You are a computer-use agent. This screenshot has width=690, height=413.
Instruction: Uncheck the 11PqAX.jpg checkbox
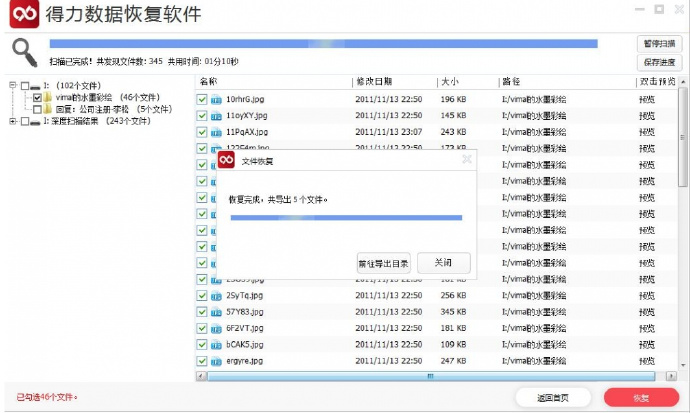[202, 132]
